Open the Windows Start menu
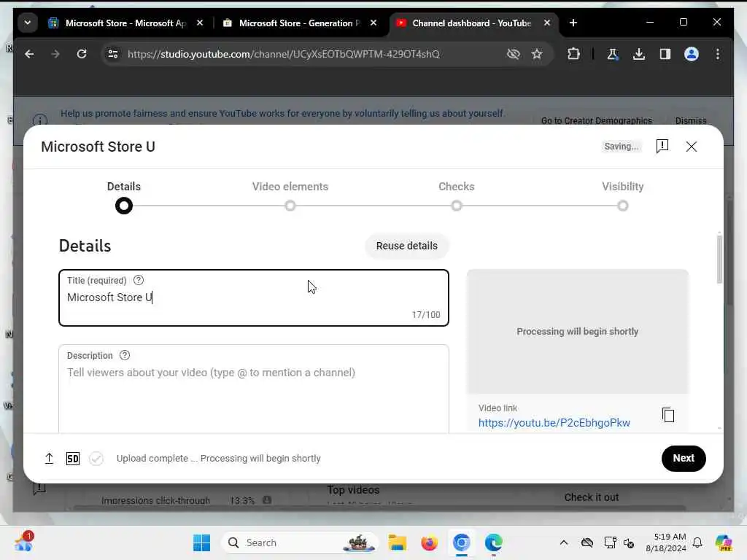 (x=201, y=542)
